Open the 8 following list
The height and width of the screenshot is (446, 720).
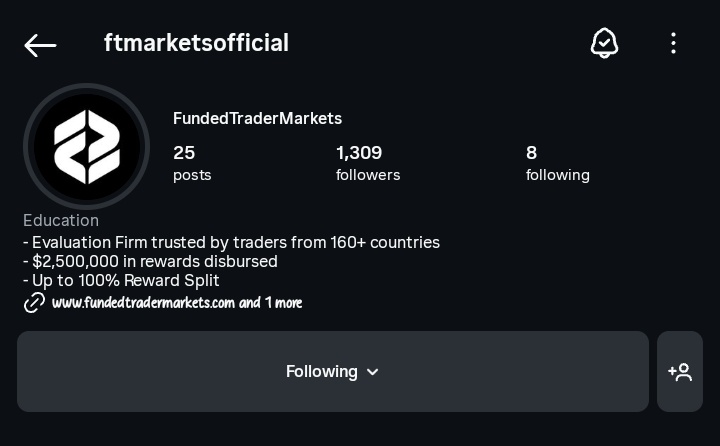click(557, 163)
